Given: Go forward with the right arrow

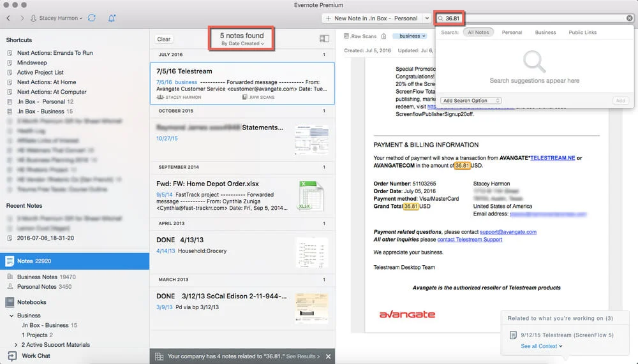Looking at the screenshot, I should (x=22, y=18).
